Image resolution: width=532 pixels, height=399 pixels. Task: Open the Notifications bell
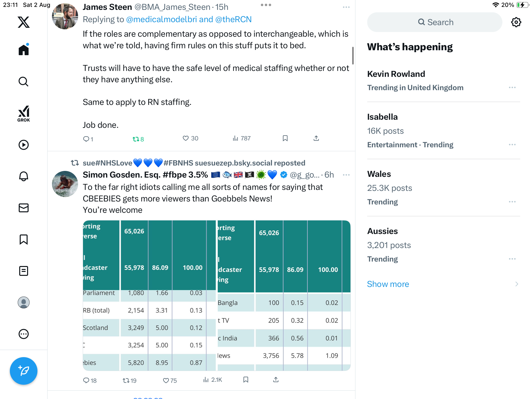tap(24, 176)
